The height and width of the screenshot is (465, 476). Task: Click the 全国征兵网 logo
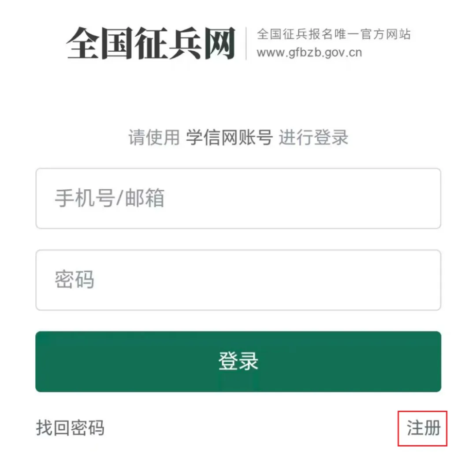(151, 43)
